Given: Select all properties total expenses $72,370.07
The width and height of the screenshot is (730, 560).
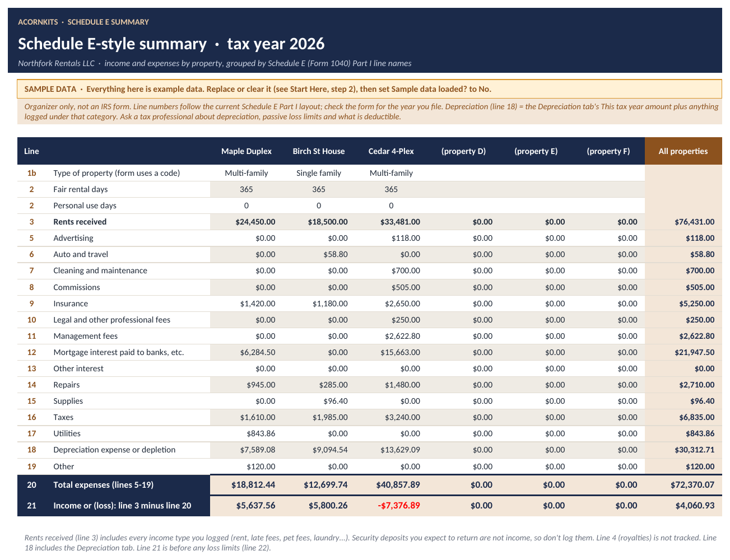Looking at the screenshot, I should [x=683, y=485].
